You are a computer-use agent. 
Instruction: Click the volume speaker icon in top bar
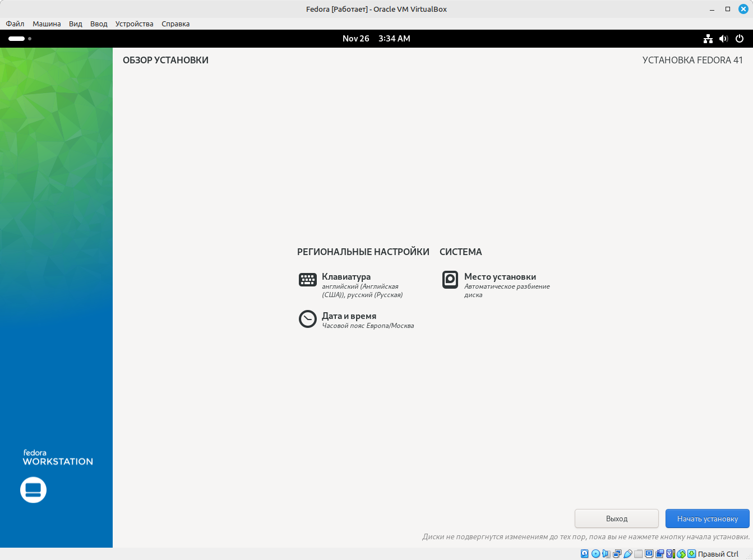click(724, 39)
